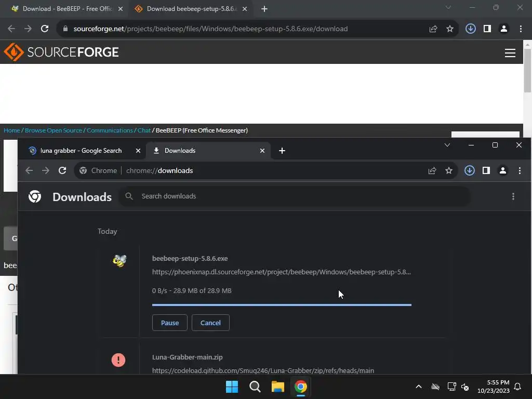This screenshot has height=399, width=532.
Task: Click the forward arrow in the Downloads window
Action: coord(46,170)
